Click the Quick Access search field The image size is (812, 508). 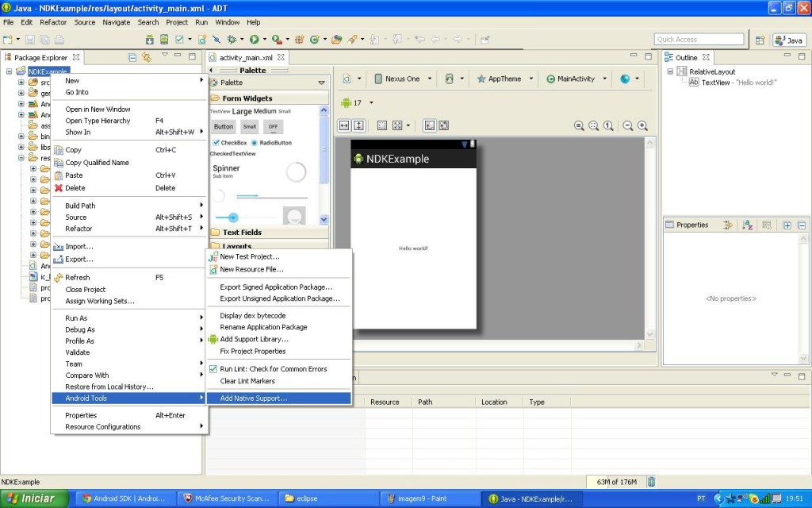pyautogui.click(x=699, y=40)
